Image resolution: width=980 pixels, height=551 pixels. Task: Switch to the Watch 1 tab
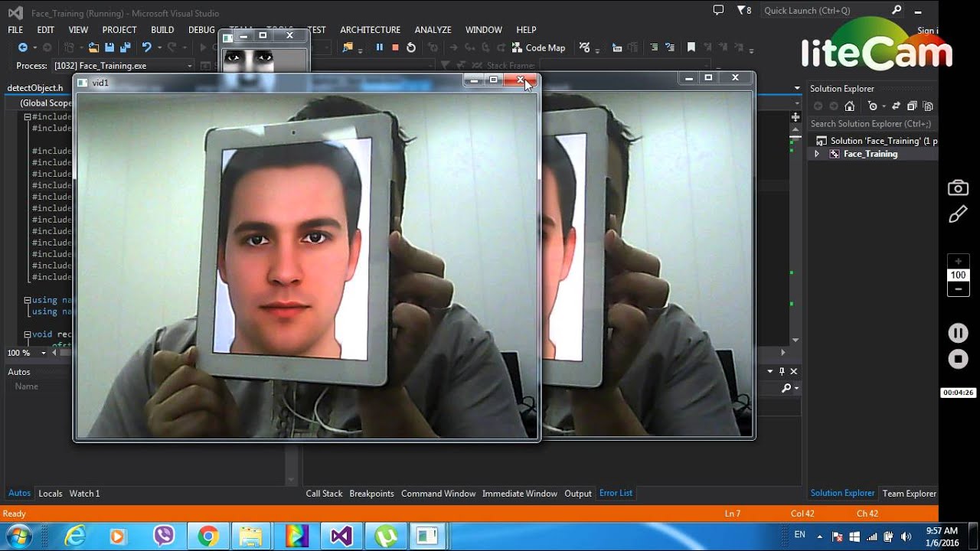(85, 494)
